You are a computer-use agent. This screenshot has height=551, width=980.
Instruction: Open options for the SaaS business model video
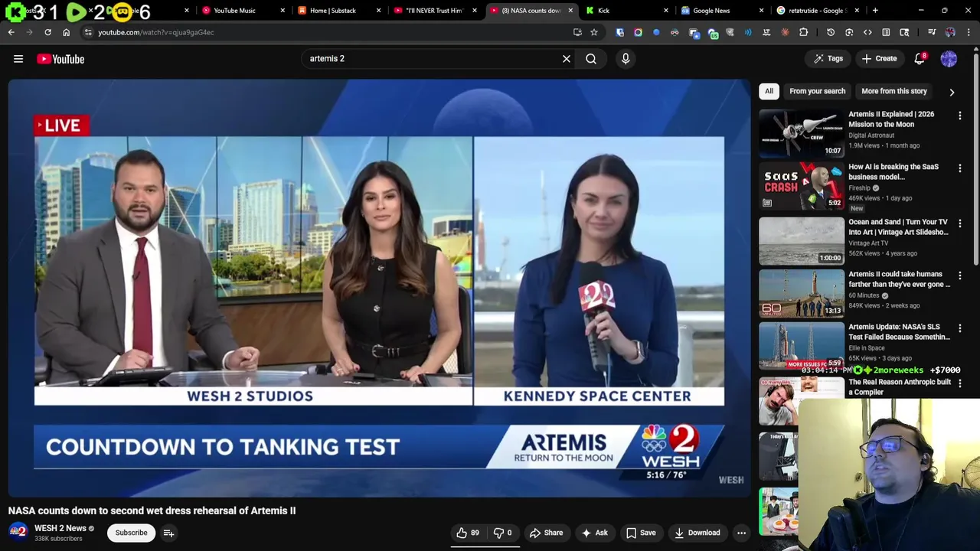(x=959, y=168)
